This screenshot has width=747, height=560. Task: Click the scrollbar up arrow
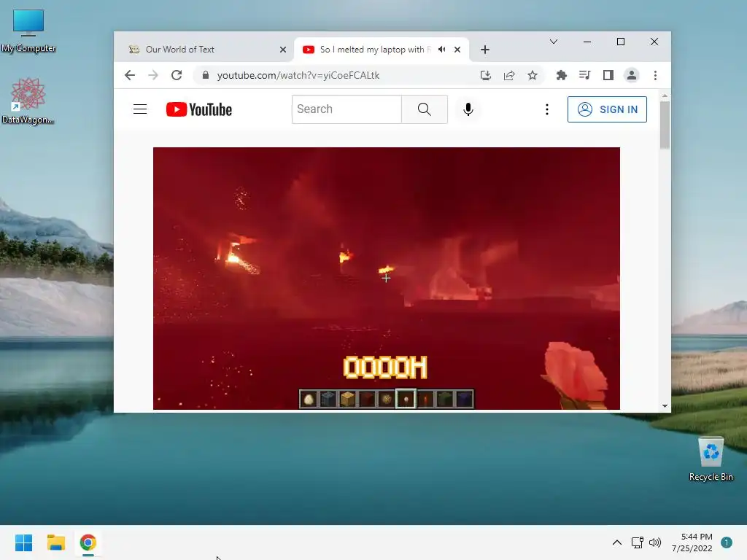[x=665, y=96]
